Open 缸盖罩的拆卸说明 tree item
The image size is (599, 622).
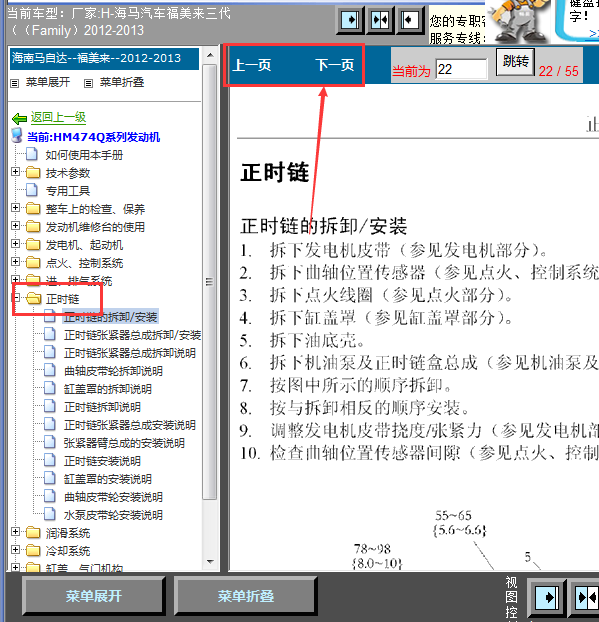(108, 389)
